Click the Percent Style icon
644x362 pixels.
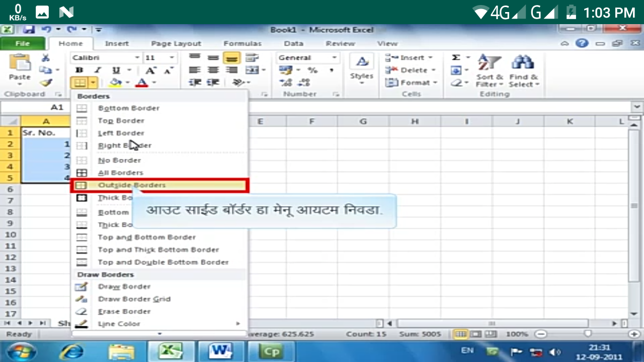pos(313,70)
